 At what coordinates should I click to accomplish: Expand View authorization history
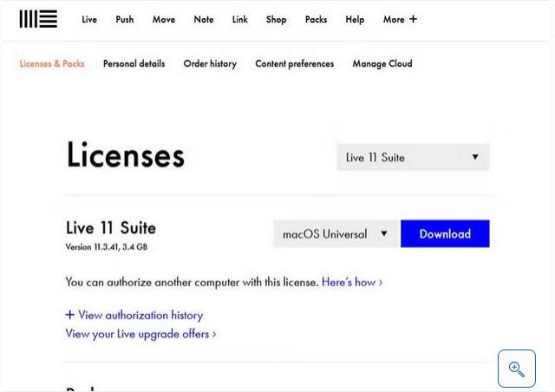click(x=134, y=315)
